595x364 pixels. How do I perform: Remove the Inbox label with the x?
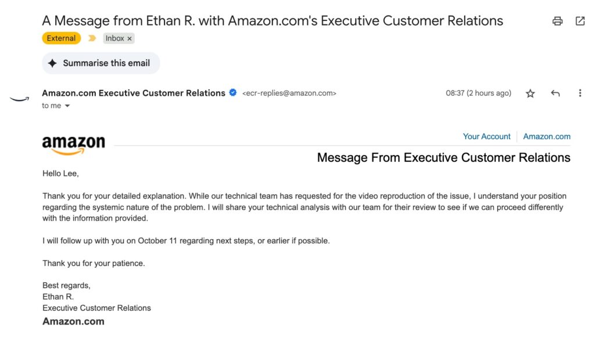129,38
